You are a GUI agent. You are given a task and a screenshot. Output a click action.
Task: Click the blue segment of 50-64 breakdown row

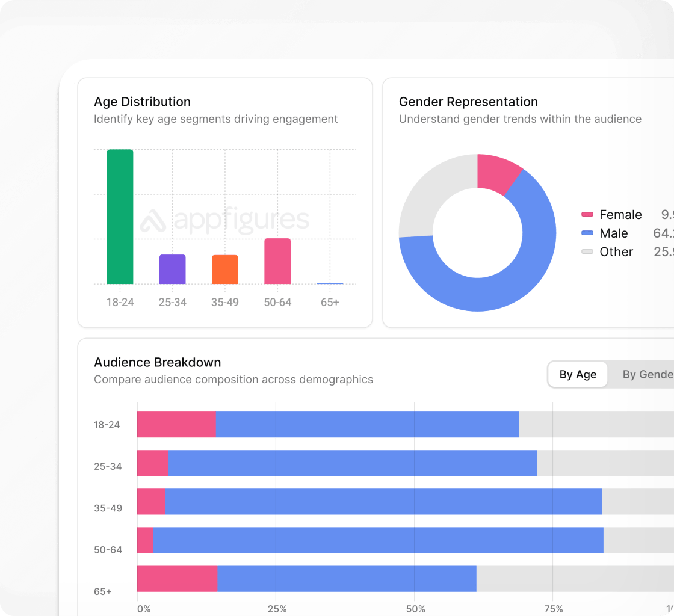point(379,540)
